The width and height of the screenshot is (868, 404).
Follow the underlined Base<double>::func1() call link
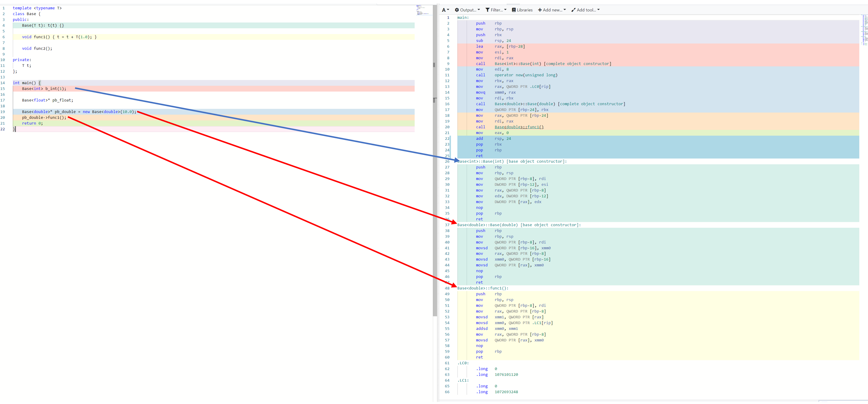519,127
